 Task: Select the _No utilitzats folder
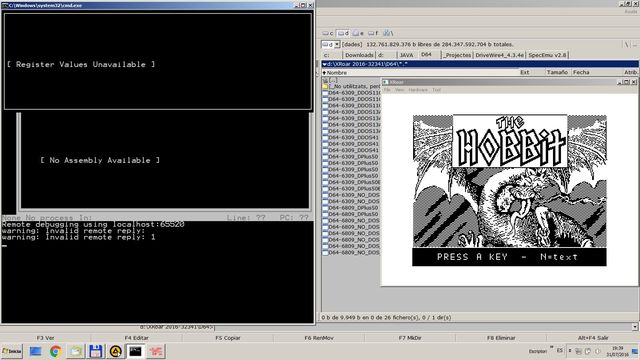(351, 87)
